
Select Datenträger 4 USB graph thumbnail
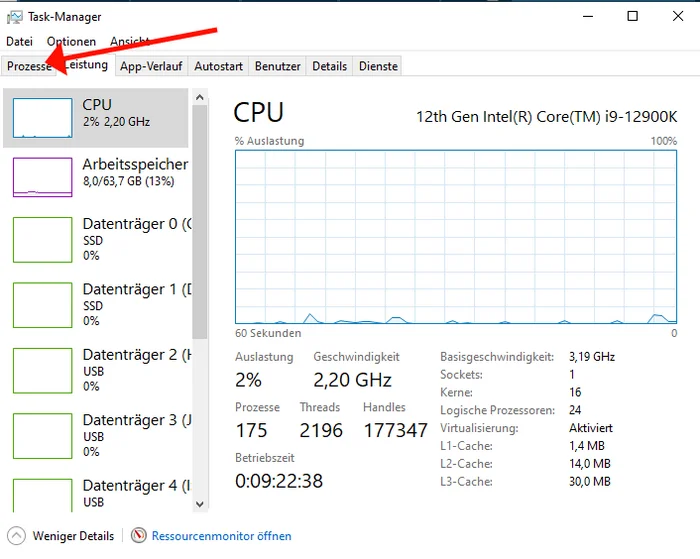pos(42,495)
